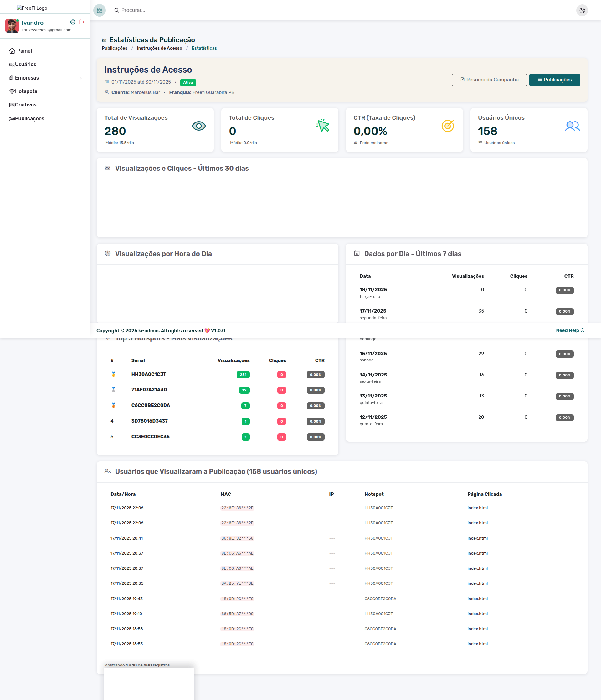The height and width of the screenshot is (700, 601).
Task: Click the grid menu icon beside search
Action: [99, 10]
